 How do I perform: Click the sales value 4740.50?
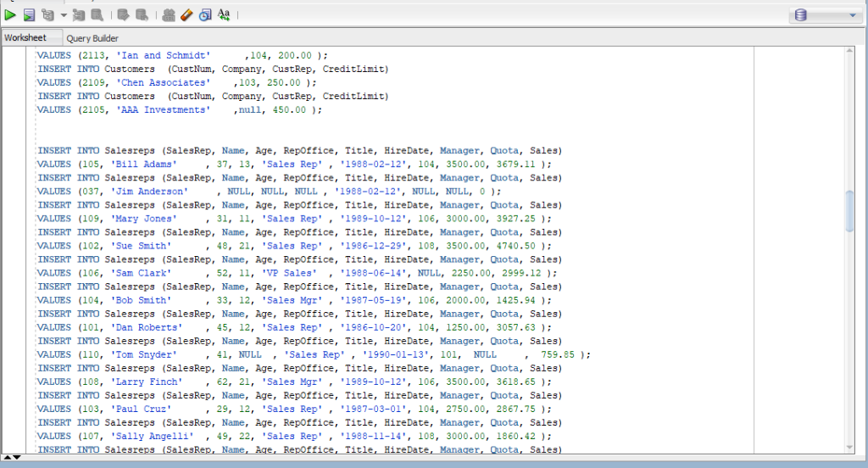coord(515,245)
